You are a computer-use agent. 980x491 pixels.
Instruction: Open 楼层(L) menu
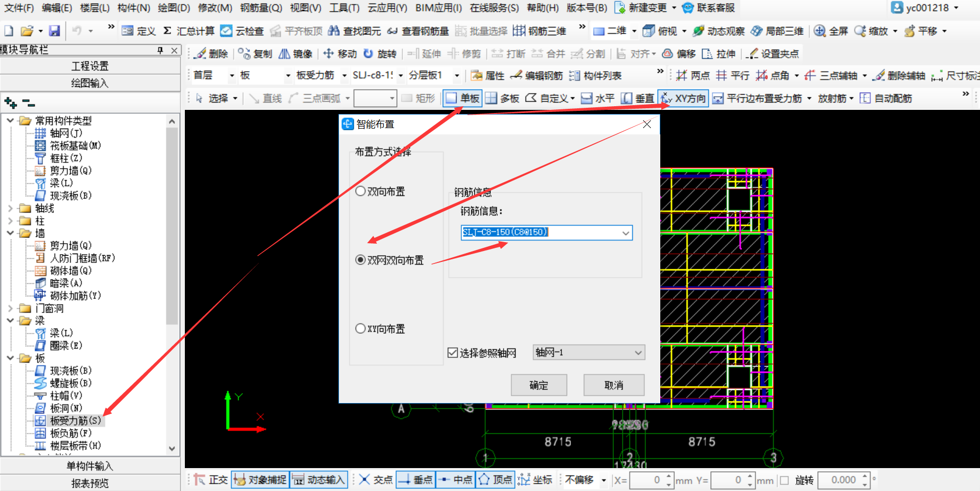point(95,8)
